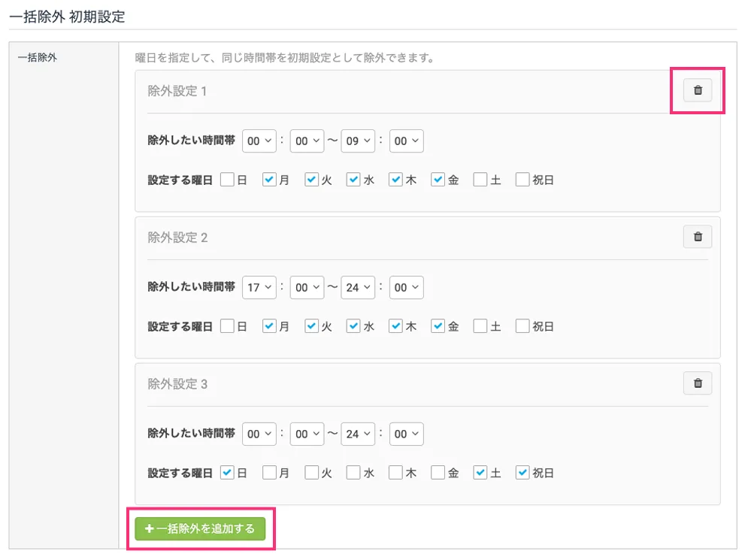Click trash icon for 除外設定 2
The width and height of the screenshot is (748, 560).
point(697,237)
